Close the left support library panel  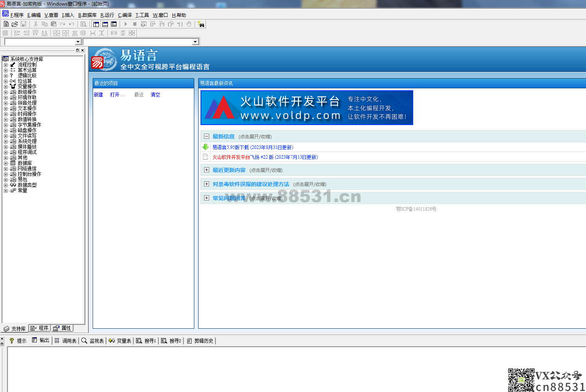click(82, 50)
